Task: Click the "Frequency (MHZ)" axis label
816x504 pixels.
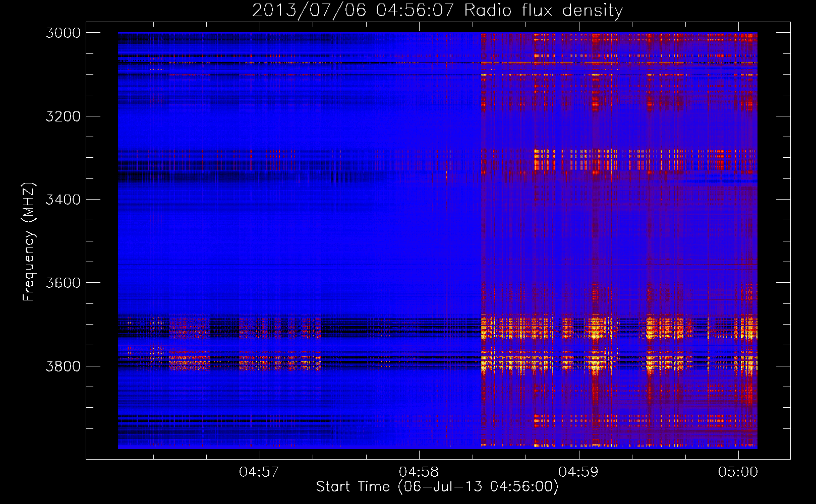Action: [x=29, y=242]
